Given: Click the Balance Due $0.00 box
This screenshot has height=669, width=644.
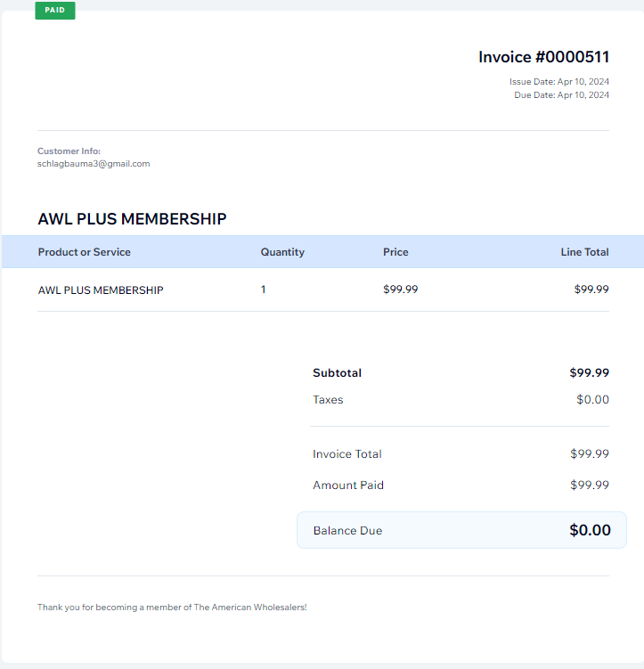Looking at the screenshot, I should pyautogui.click(x=461, y=530).
